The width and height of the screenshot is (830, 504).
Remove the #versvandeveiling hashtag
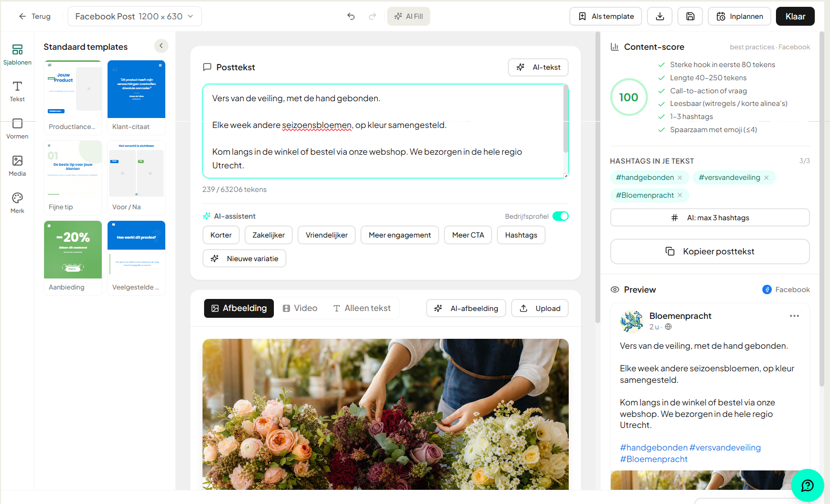tap(767, 178)
